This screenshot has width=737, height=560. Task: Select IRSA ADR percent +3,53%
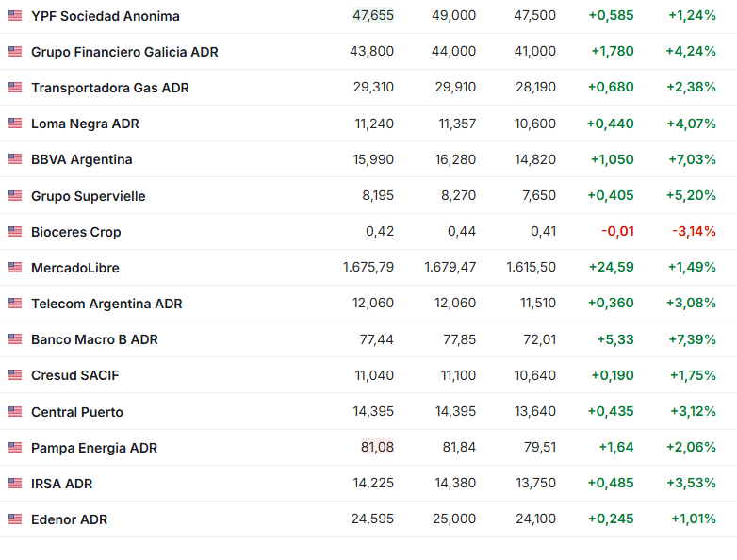[691, 483]
